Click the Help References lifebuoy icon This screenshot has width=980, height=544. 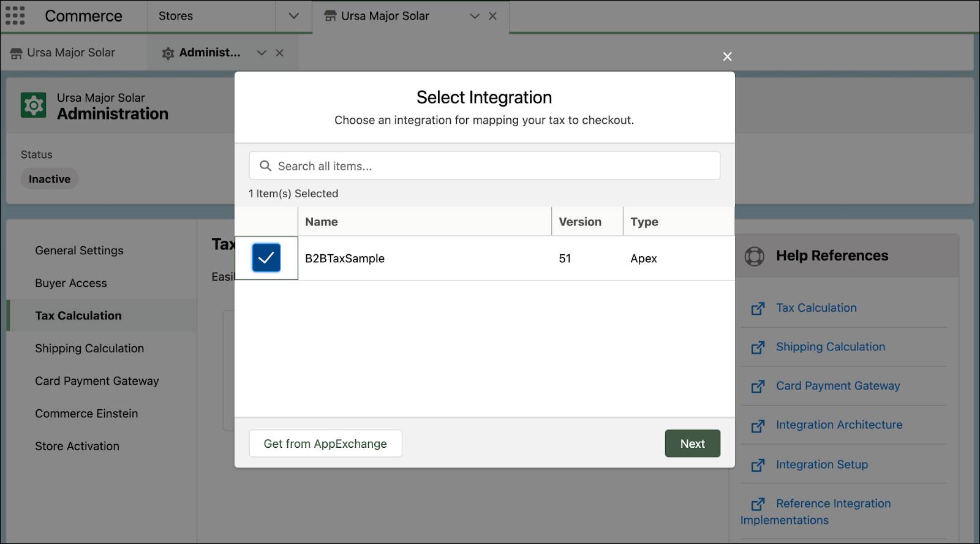pyautogui.click(x=755, y=256)
